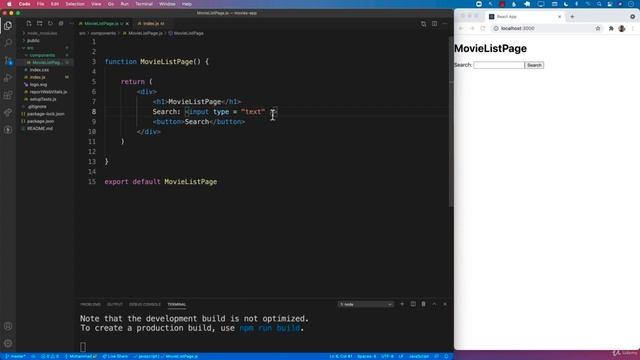Click master branch in status bar

pos(15,356)
